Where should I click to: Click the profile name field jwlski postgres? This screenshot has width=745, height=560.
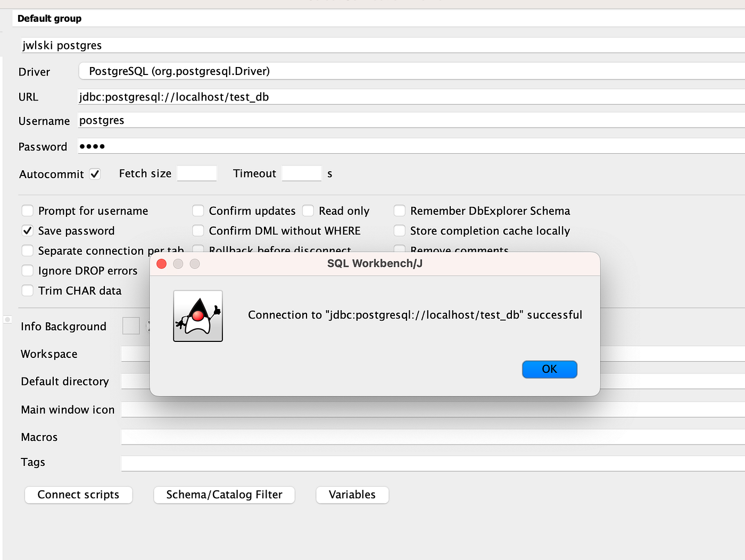click(382, 45)
